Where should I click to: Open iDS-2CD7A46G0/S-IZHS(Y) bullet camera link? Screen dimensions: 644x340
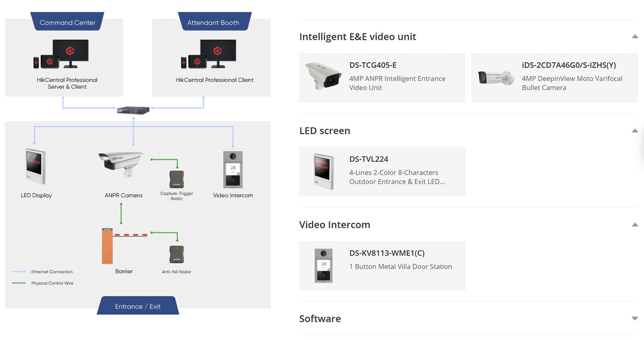click(554, 77)
